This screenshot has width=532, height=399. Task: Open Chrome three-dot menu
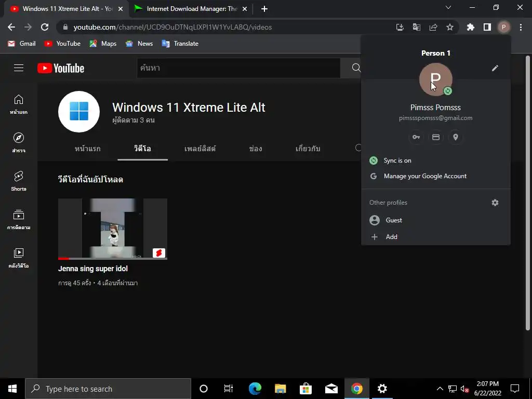point(521,27)
